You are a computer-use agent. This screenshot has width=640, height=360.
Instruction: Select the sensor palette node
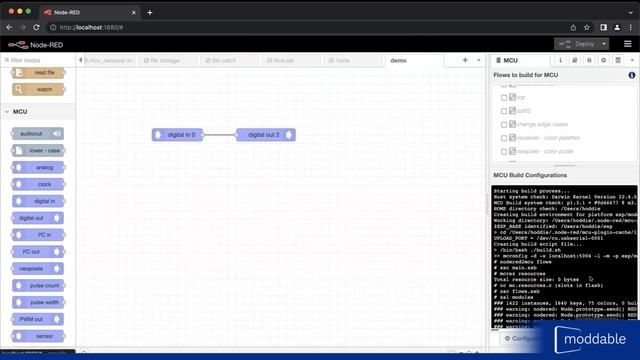38,336
